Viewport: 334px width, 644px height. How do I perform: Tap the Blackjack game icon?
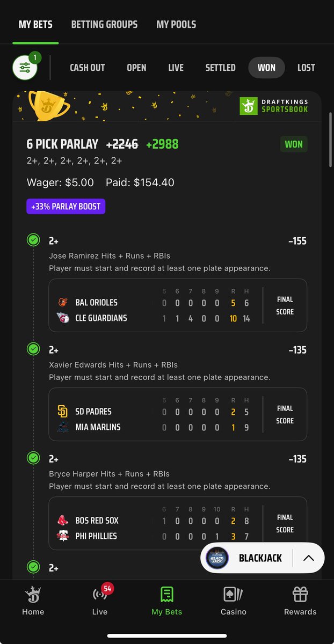click(x=217, y=558)
